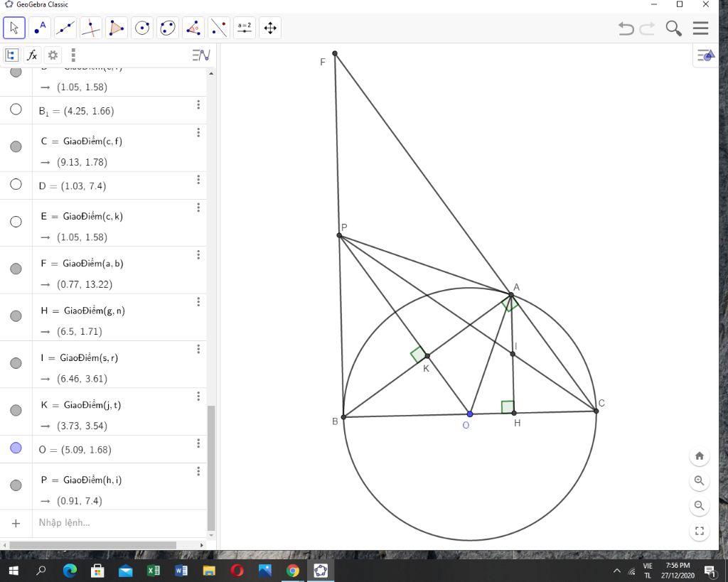Select the Move Graphics View tool
The width and height of the screenshot is (728, 582).
[x=270, y=28]
